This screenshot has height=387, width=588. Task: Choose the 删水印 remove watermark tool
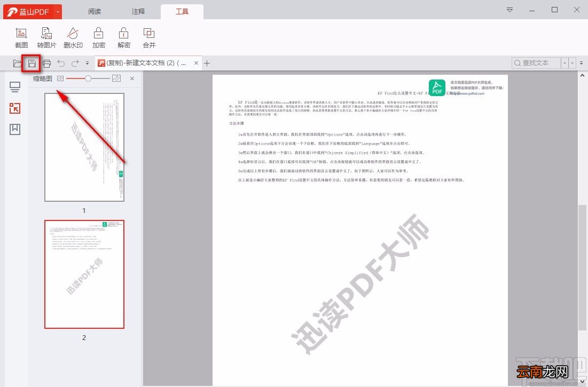[73, 38]
